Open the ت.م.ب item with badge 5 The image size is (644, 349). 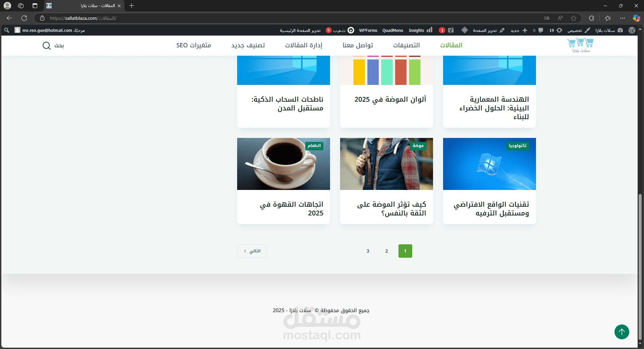pyautogui.click(x=340, y=30)
